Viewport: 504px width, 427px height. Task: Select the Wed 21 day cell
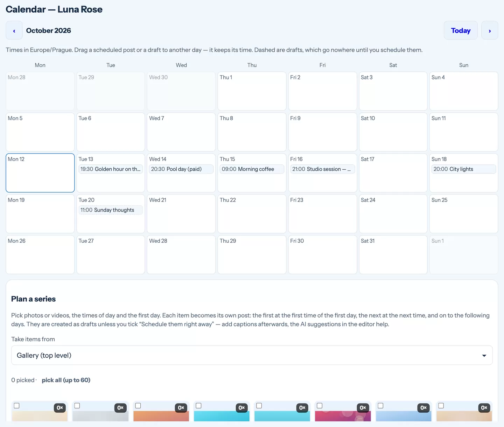point(181,214)
